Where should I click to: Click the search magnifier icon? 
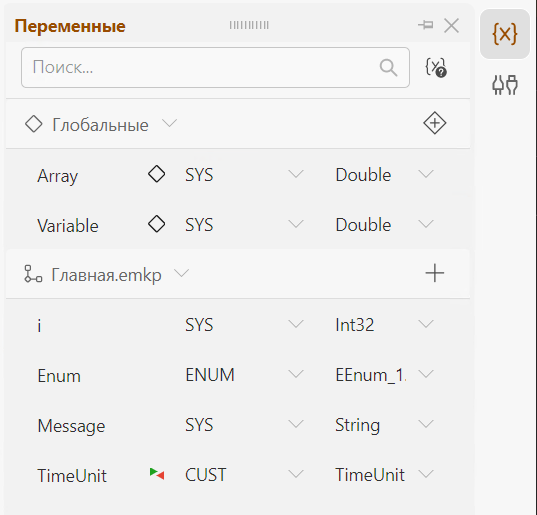[388, 67]
